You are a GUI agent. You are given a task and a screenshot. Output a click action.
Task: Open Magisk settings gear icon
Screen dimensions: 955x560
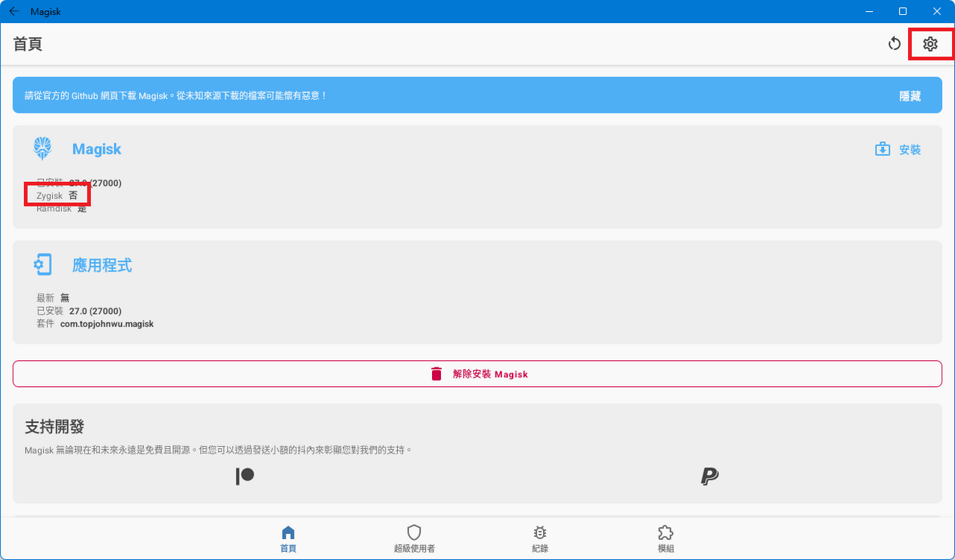[x=930, y=44]
